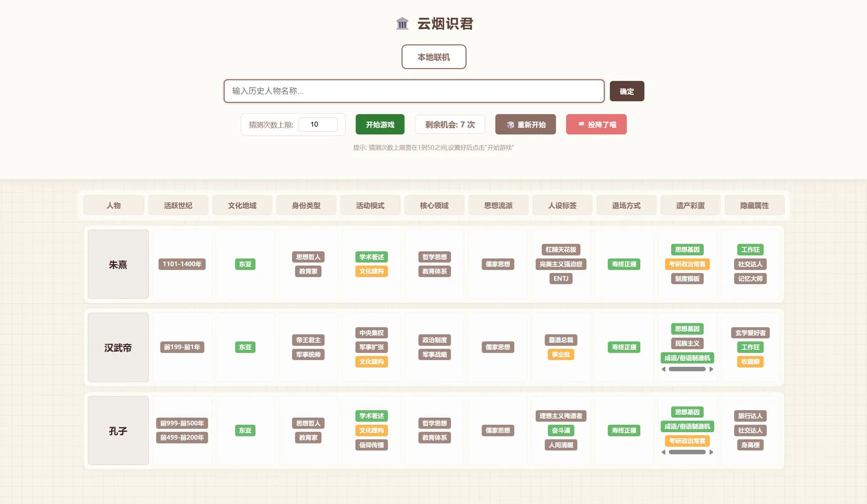Click the dice icon on restart button
Screen dimensions: 867x504
(x=510, y=125)
